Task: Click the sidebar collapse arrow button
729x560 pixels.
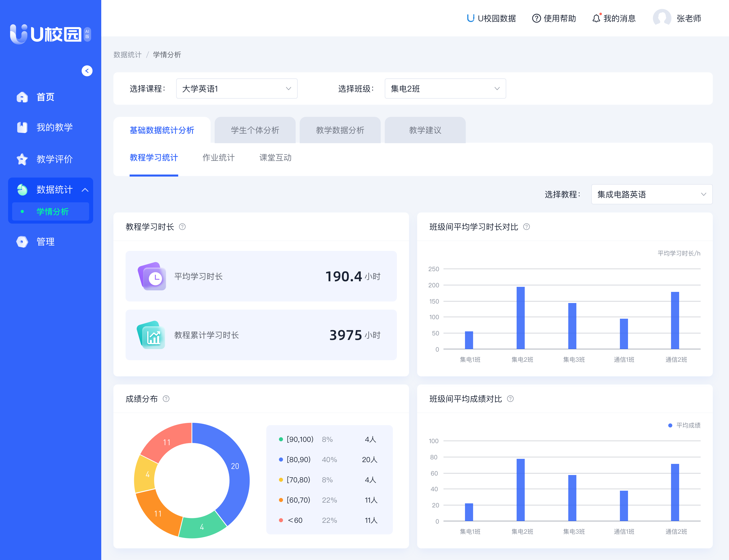Action: pyautogui.click(x=87, y=71)
